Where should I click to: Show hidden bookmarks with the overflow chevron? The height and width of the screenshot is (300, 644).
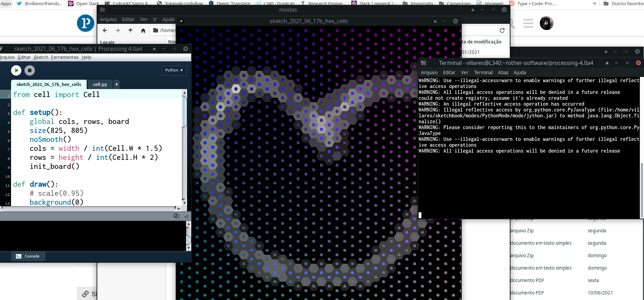(x=594, y=3)
